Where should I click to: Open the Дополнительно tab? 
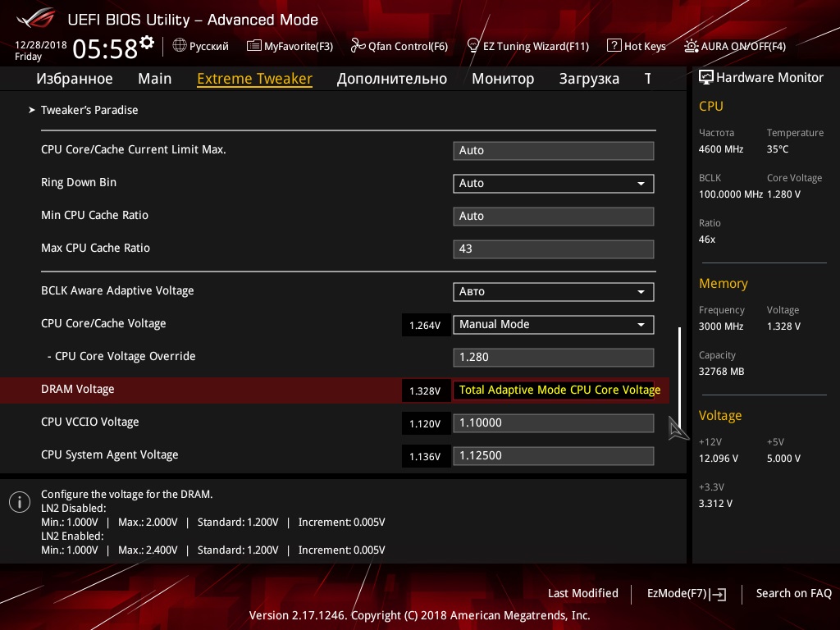coord(391,79)
